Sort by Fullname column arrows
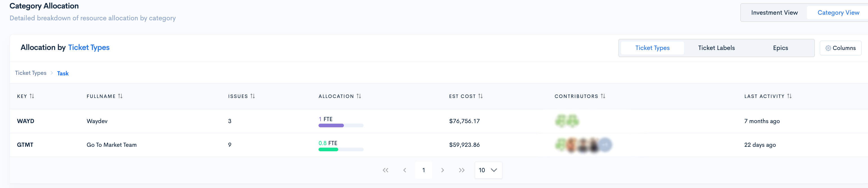868x188 pixels. tap(120, 96)
